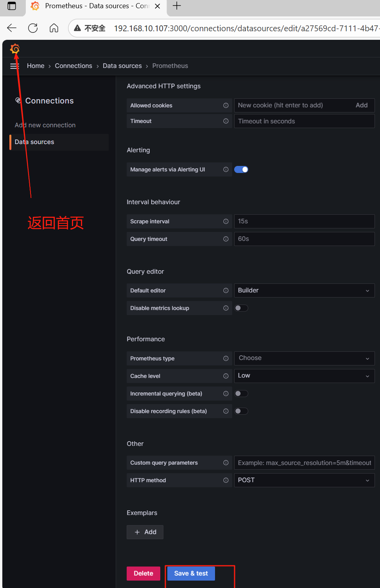Click the Interval behaviour heading

pyautogui.click(x=153, y=202)
